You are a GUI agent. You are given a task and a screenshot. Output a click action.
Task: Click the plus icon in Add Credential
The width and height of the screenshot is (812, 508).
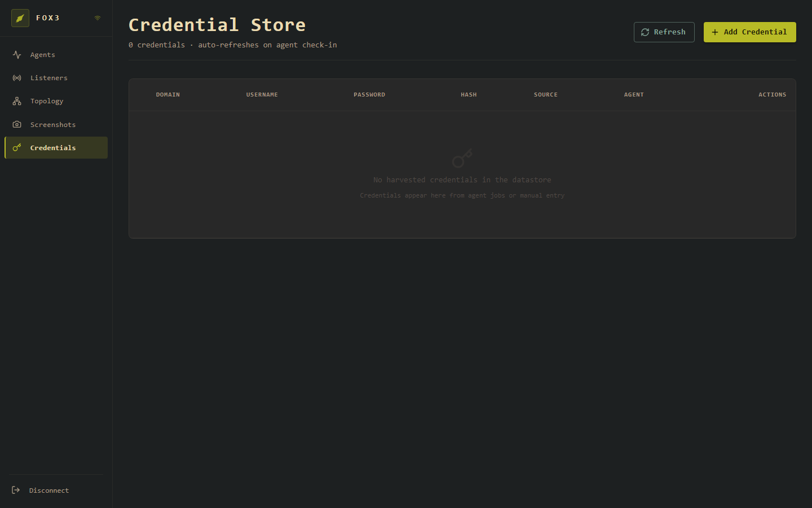point(715,32)
